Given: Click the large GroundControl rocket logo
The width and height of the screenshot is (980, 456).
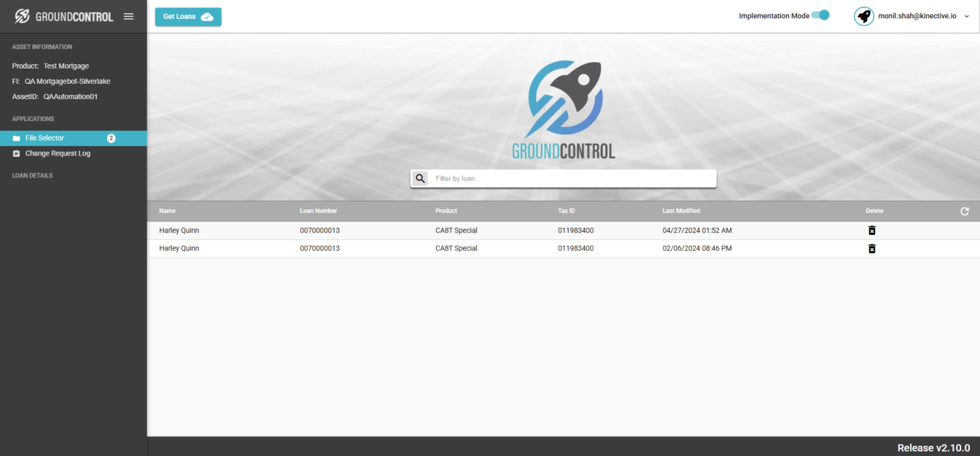Looking at the screenshot, I should (564, 109).
